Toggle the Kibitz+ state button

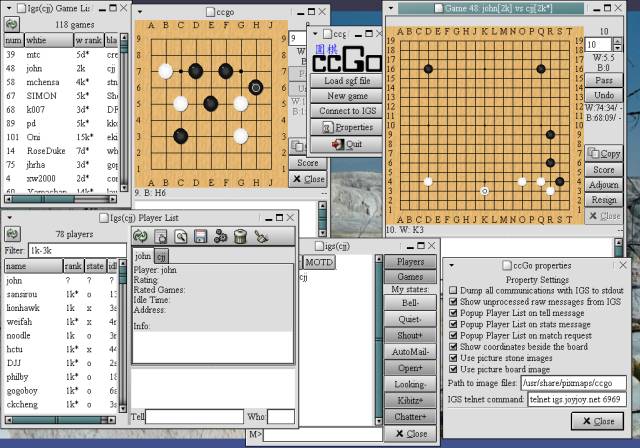[x=410, y=401]
